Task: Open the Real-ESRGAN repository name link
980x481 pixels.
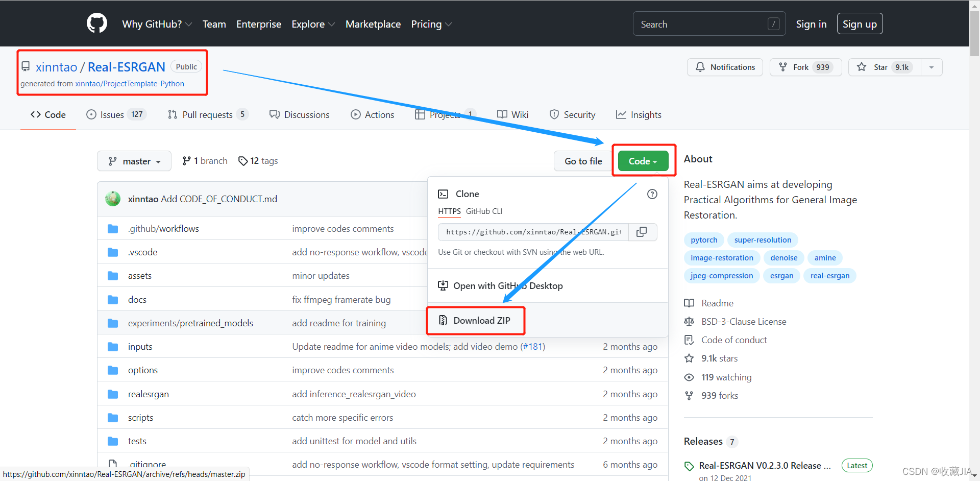Action: click(127, 67)
